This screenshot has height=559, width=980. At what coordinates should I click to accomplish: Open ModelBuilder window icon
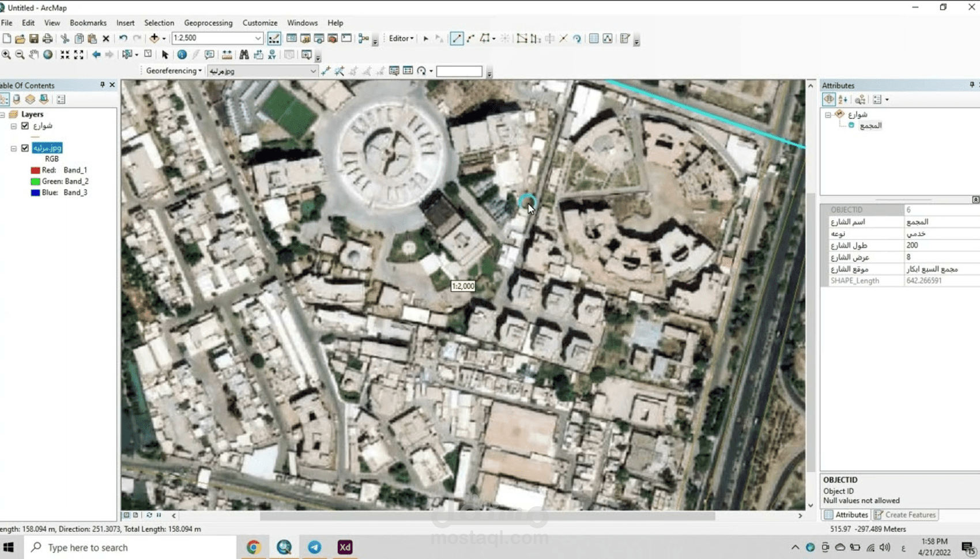[x=363, y=39]
